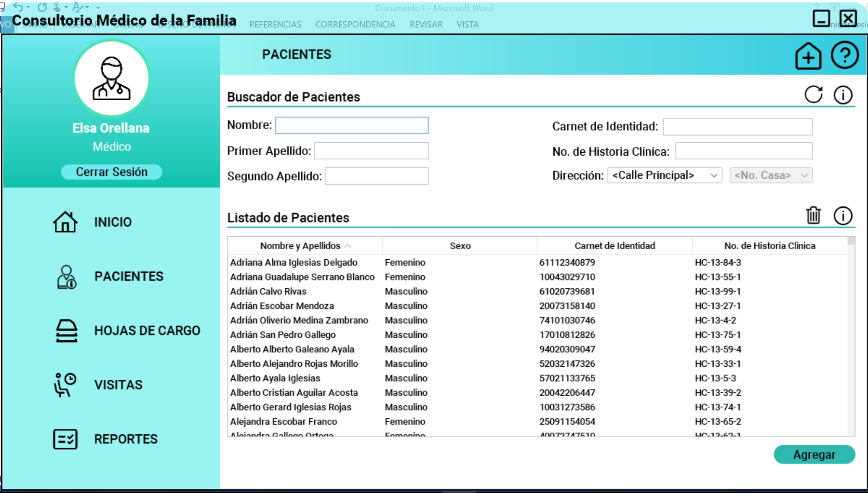This screenshot has width=868, height=493.
Task: Click the patient icon next to PACIENTES
Action: point(67,277)
